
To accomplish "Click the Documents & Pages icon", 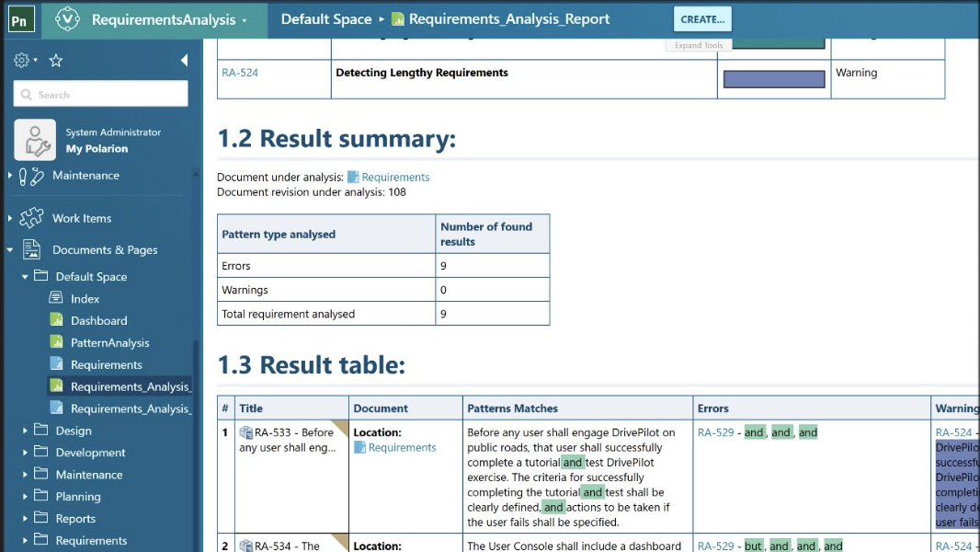I will click(32, 249).
